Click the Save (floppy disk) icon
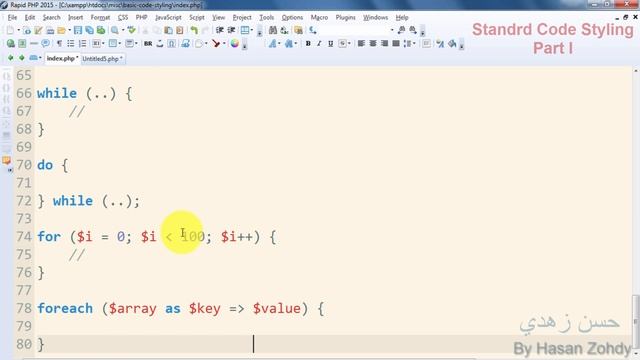 [x=78, y=30]
